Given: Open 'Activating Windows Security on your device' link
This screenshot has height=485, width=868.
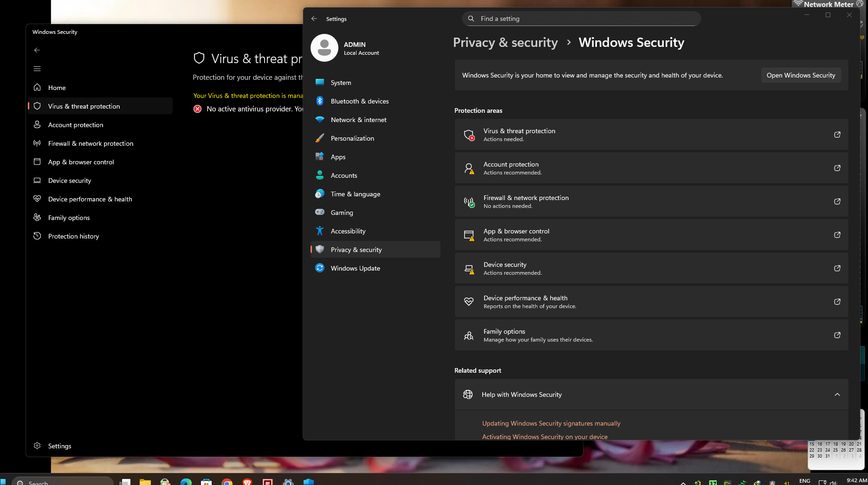Looking at the screenshot, I should (x=544, y=437).
